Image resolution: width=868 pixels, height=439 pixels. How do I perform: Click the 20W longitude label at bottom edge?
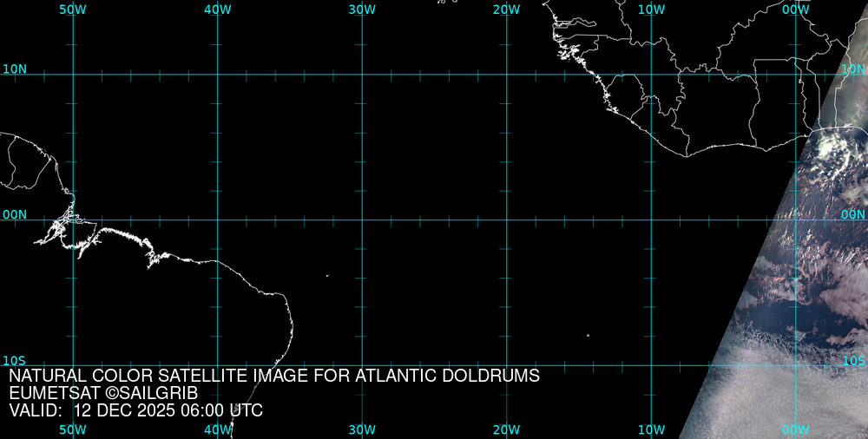click(506, 429)
